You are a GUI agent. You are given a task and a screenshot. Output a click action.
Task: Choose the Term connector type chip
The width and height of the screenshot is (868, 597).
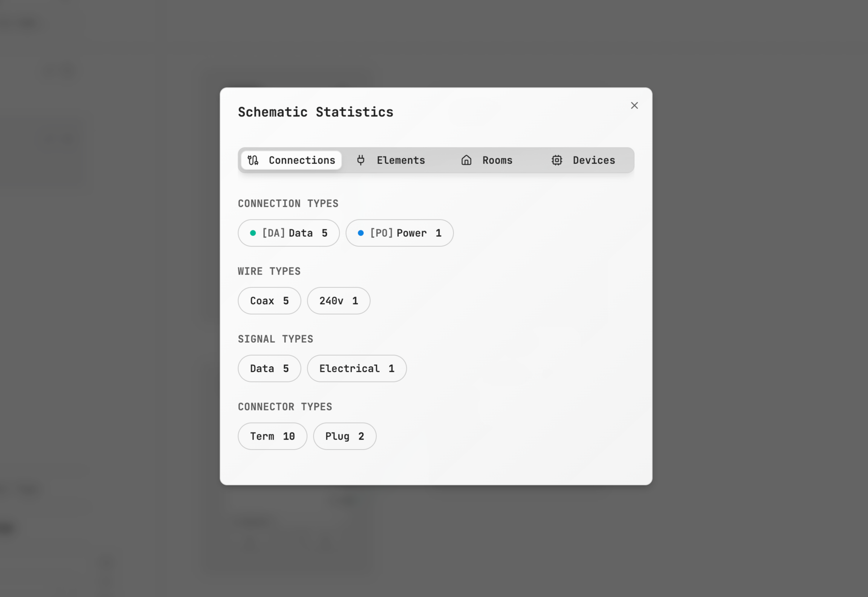pyautogui.click(x=272, y=436)
